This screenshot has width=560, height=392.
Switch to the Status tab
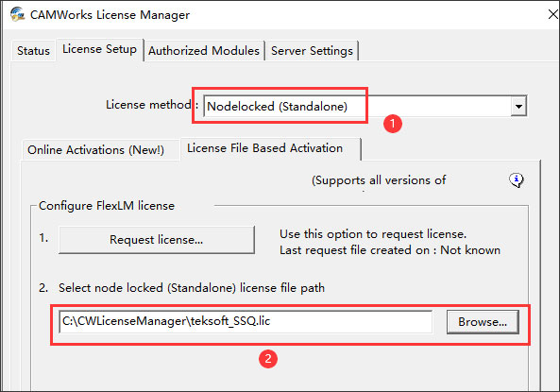[x=33, y=51]
